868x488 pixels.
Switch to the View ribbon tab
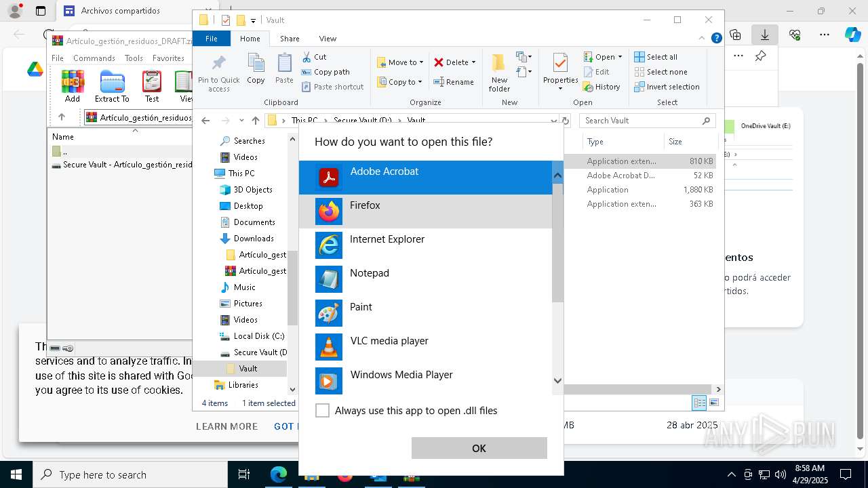pos(328,39)
